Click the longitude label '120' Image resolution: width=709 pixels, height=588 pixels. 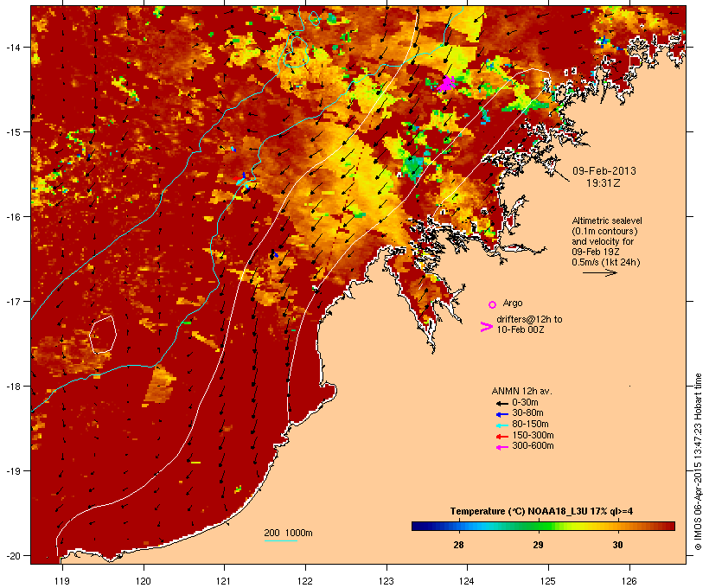(x=144, y=581)
